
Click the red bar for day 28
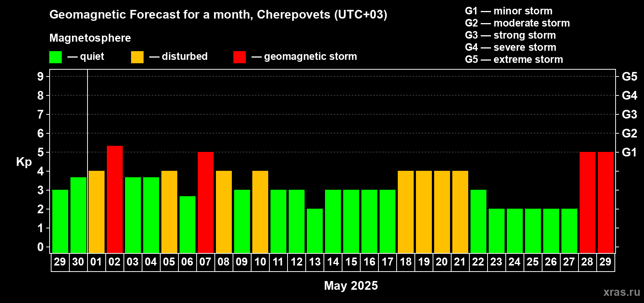[588, 203]
